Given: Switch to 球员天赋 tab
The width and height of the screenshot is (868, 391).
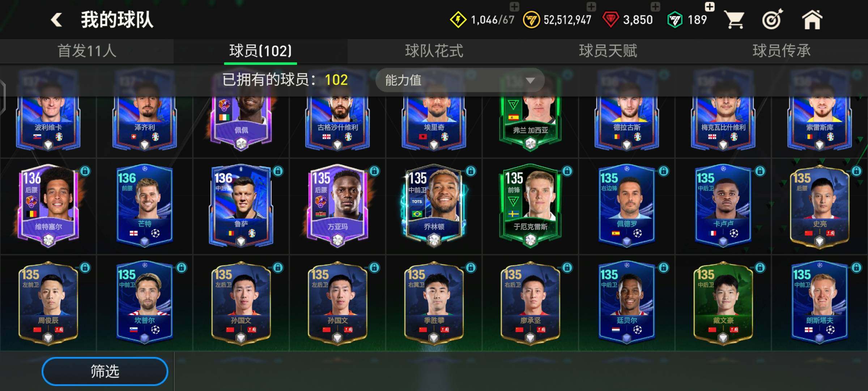Looking at the screenshot, I should click(608, 51).
